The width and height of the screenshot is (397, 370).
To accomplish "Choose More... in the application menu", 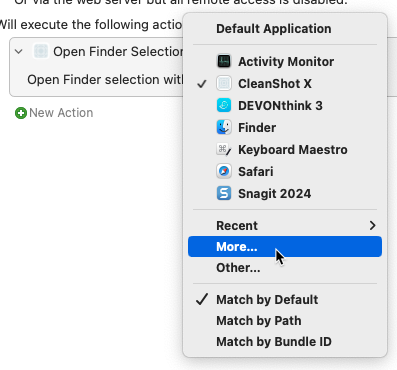I will (285, 247).
